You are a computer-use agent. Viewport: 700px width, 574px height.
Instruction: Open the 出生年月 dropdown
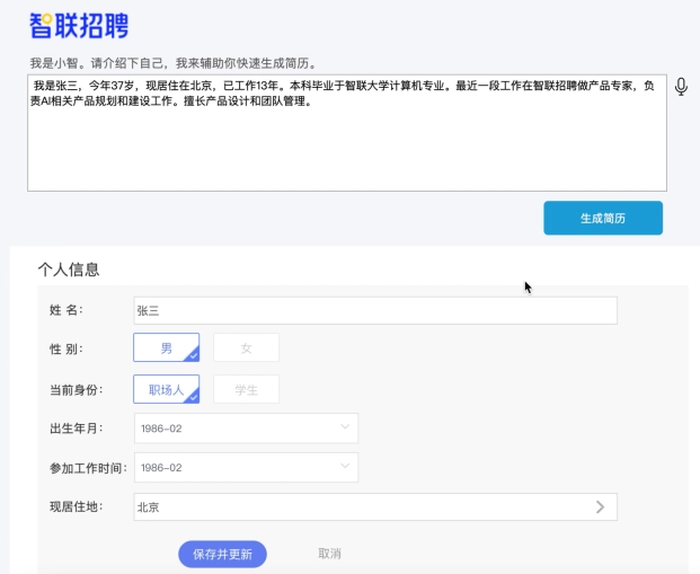(x=246, y=428)
